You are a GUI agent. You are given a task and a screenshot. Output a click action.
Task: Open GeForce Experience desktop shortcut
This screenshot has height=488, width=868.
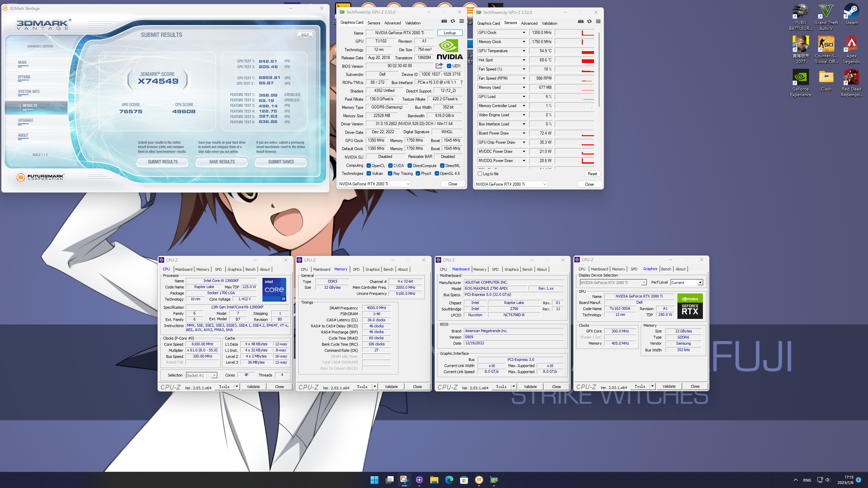point(801,83)
